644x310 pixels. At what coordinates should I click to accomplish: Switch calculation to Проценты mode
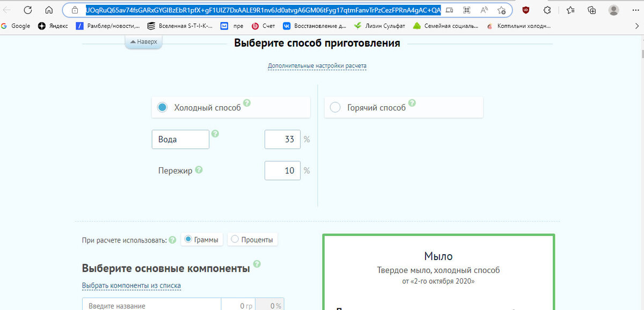pyautogui.click(x=235, y=240)
